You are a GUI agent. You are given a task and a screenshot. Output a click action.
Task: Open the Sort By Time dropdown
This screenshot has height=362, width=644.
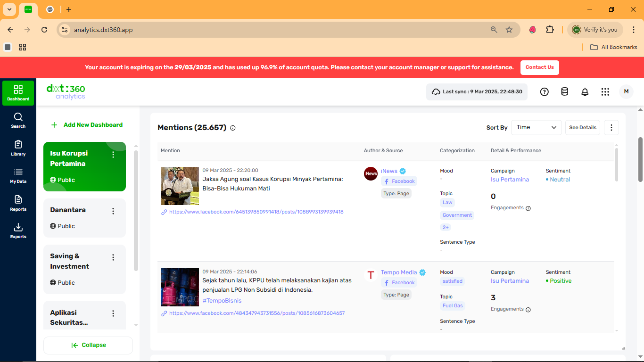tap(537, 127)
